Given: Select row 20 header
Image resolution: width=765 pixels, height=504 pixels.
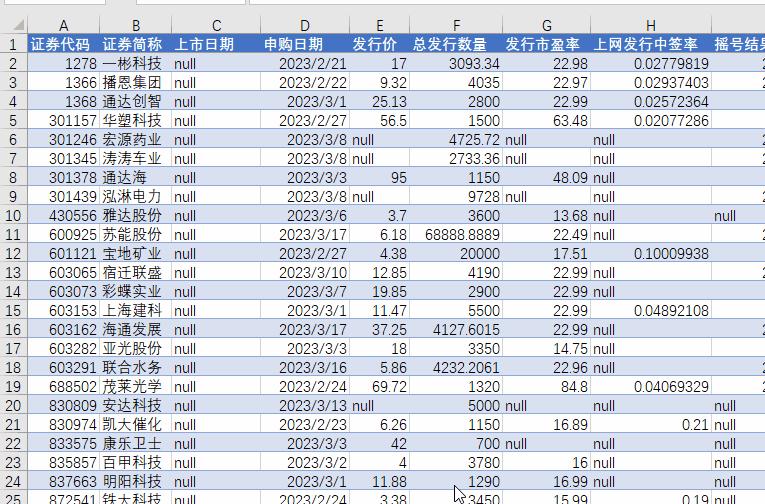Looking at the screenshot, I should (x=13, y=406).
